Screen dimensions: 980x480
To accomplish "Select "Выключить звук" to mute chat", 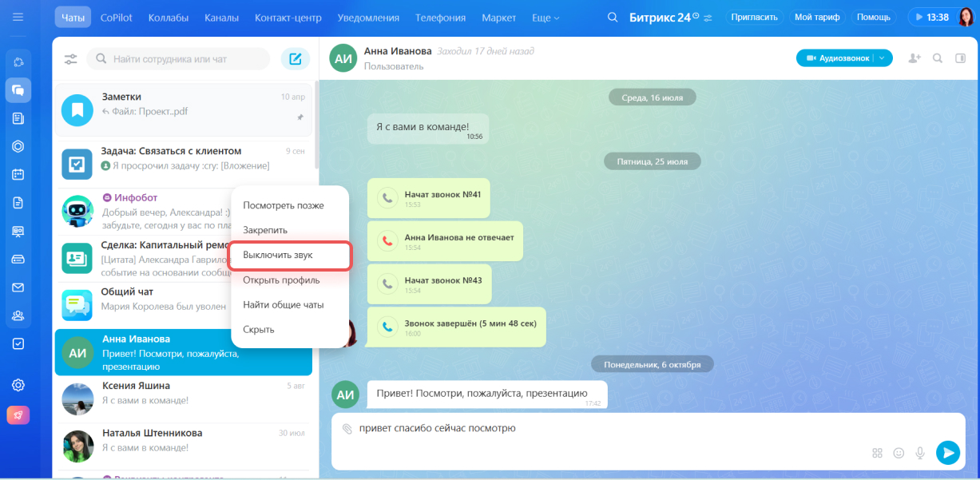I will pos(278,255).
